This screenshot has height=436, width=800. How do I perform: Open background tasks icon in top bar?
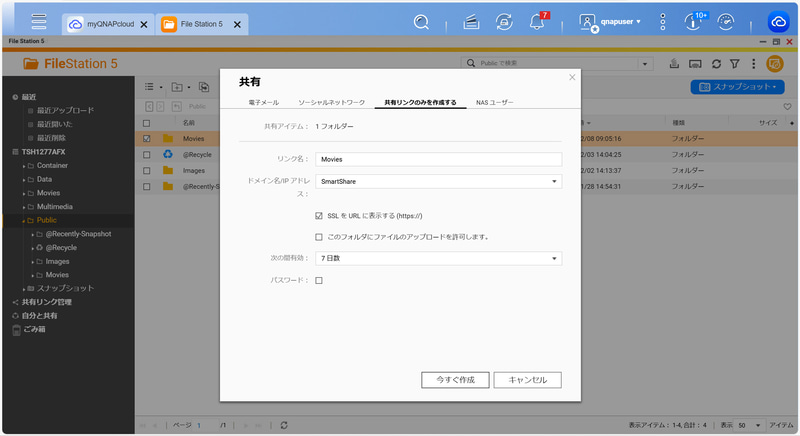point(471,22)
